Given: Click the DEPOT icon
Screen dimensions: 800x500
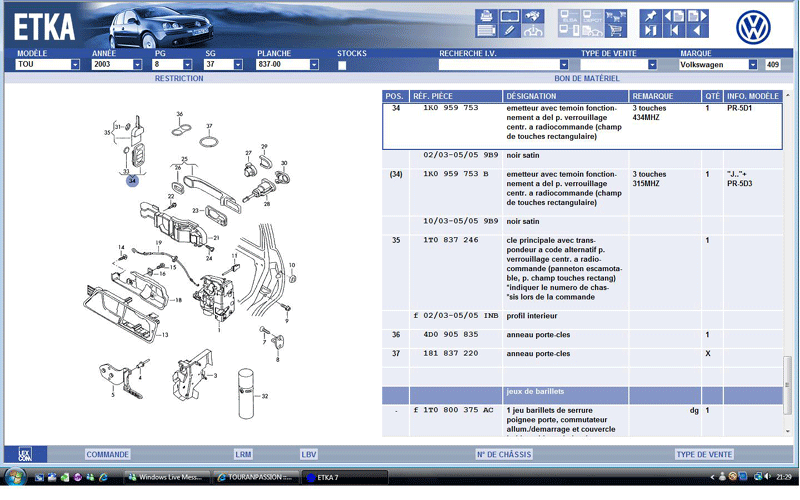Looking at the screenshot, I should 592,16.
